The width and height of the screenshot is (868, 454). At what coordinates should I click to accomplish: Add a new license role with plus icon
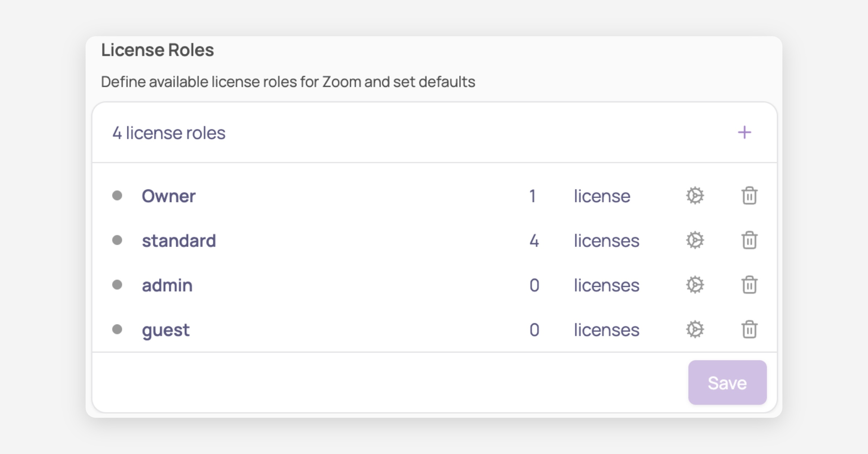(744, 133)
